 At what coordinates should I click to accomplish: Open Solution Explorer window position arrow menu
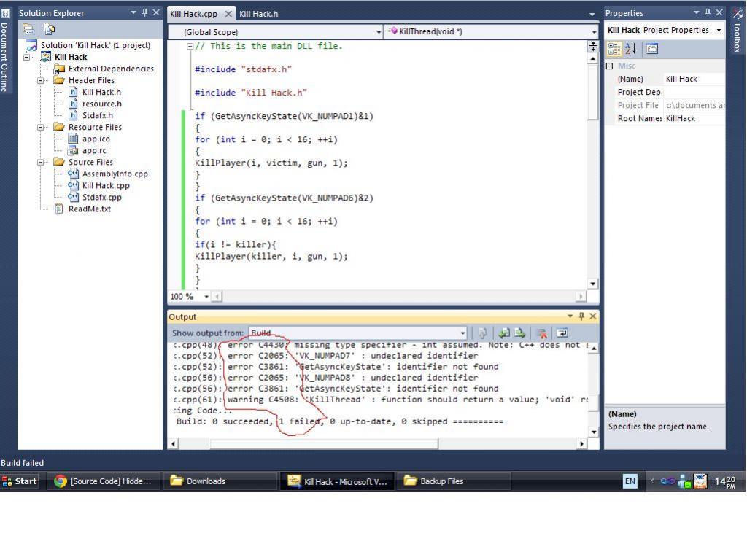click(x=133, y=13)
